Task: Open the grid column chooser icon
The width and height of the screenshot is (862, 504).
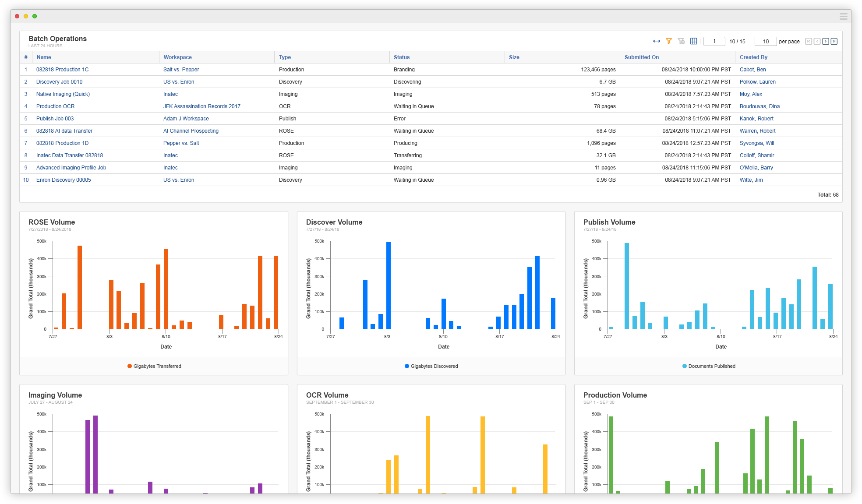Action: tap(693, 41)
